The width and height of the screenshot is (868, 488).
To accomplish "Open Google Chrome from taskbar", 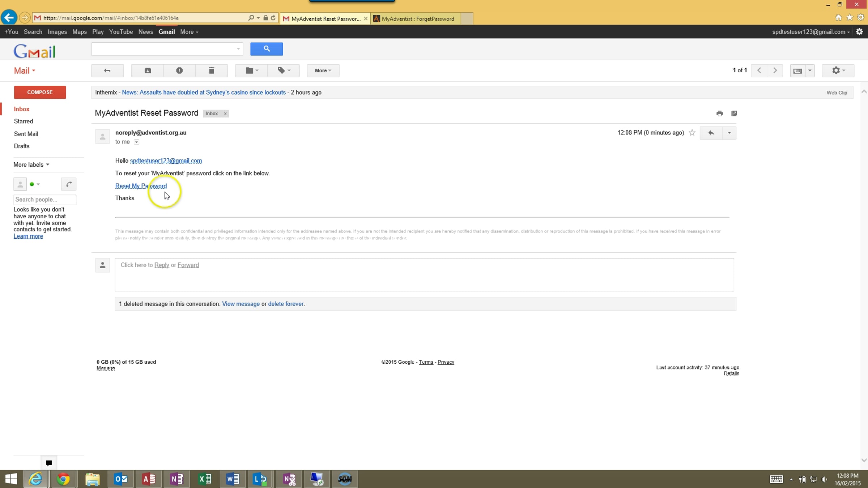I will 63,479.
